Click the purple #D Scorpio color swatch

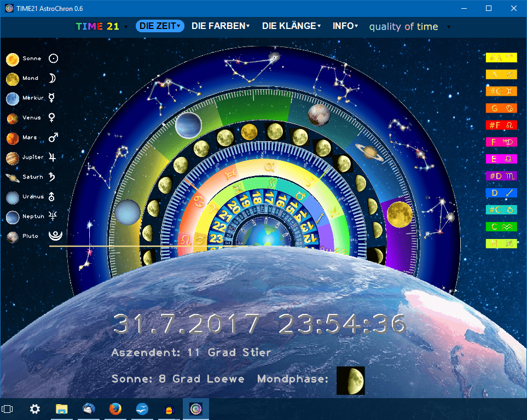[x=501, y=176]
